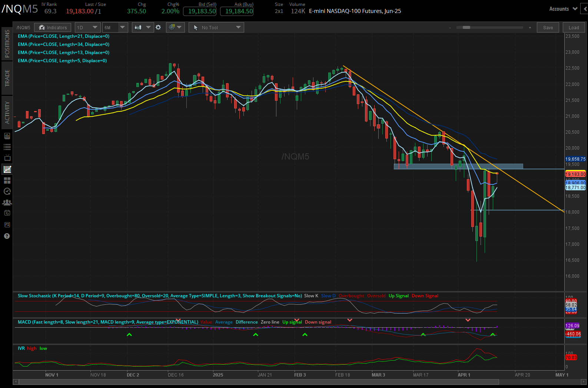
Task: Open the live TV sidebar icon
Action: pos(7,158)
